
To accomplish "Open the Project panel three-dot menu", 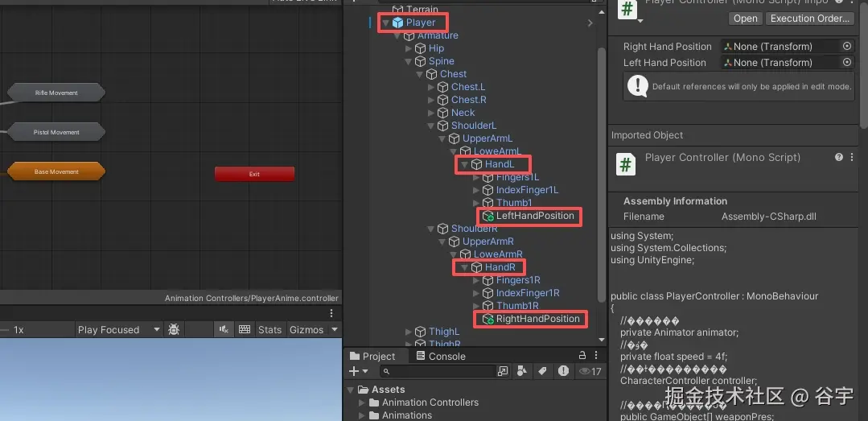I will tap(595, 356).
